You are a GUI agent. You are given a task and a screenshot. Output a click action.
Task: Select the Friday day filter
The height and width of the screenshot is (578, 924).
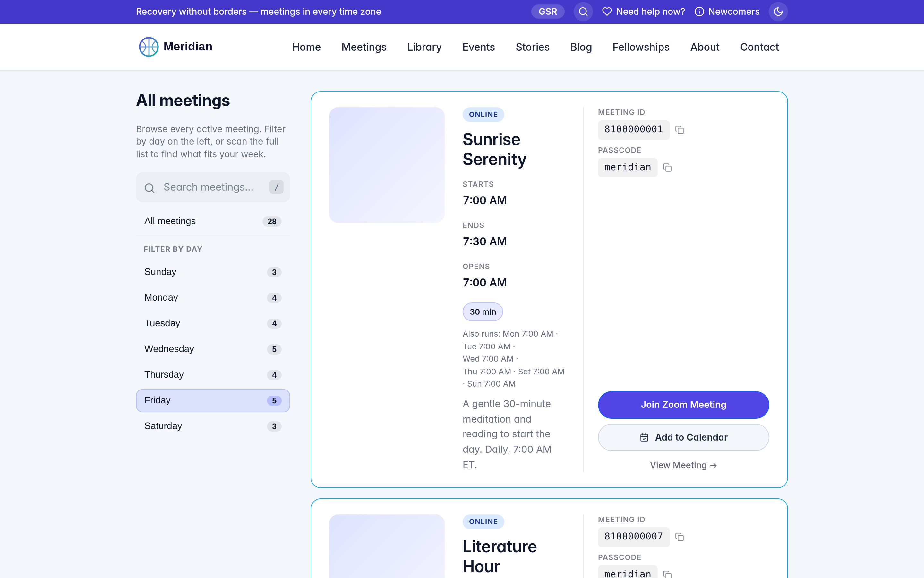click(213, 400)
